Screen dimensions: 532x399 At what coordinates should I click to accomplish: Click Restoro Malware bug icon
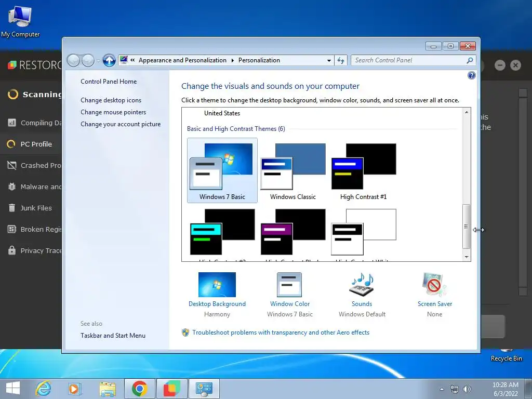coord(12,187)
